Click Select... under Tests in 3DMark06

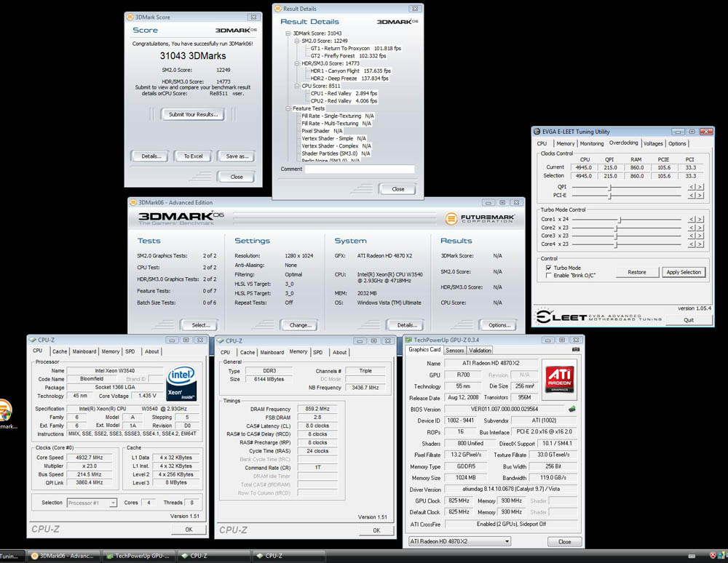(x=201, y=325)
